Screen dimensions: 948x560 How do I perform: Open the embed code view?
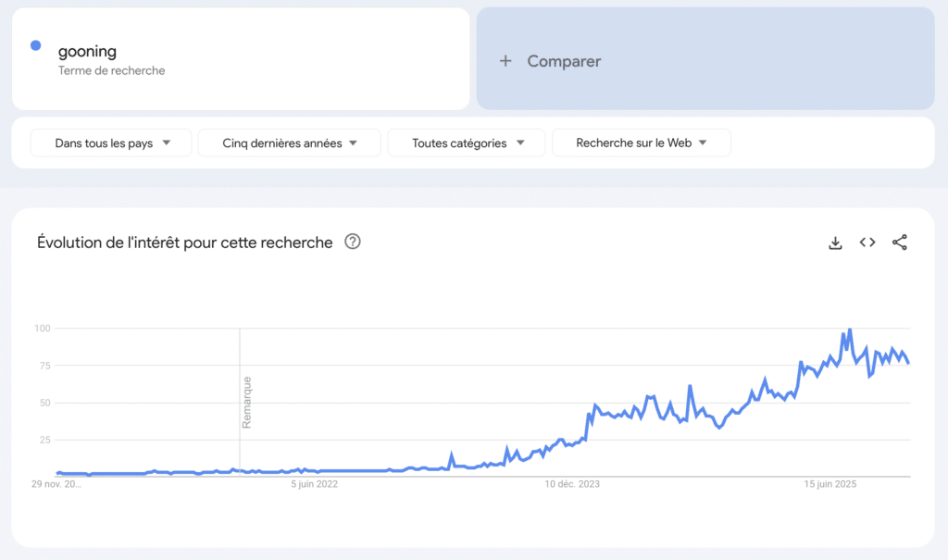867,242
